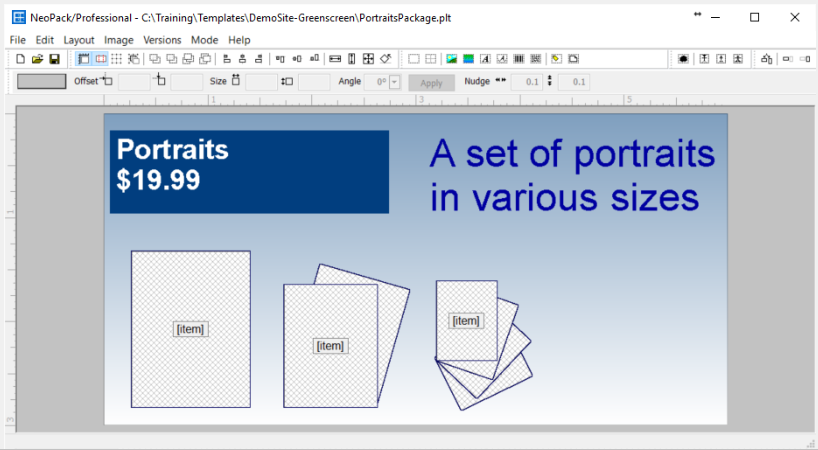Click the fit width icon

coord(335,59)
